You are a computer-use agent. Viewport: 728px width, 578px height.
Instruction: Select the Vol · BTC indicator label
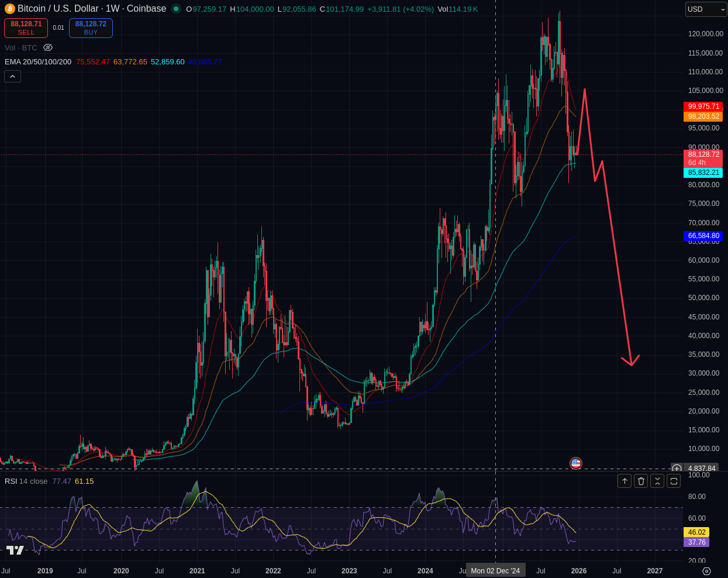pos(21,47)
